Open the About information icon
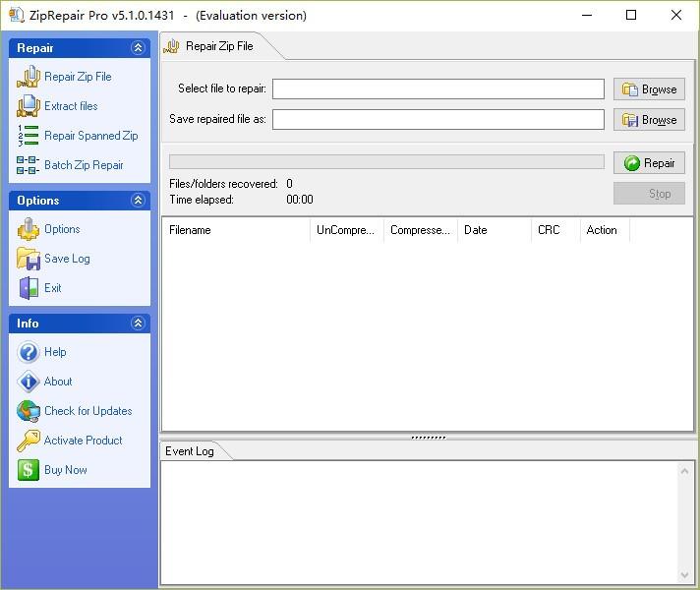The width and height of the screenshot is (700, 590). pos(28,382)
